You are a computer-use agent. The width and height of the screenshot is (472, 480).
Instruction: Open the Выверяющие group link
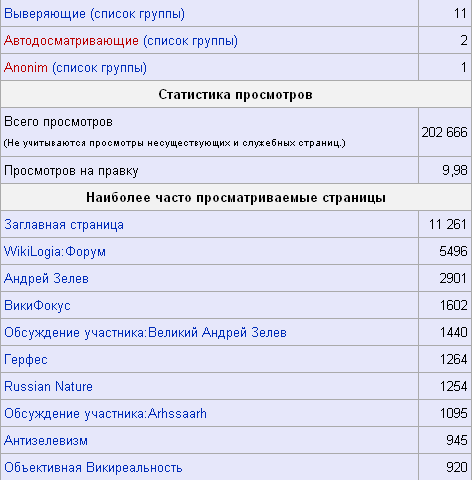[45, 14]
